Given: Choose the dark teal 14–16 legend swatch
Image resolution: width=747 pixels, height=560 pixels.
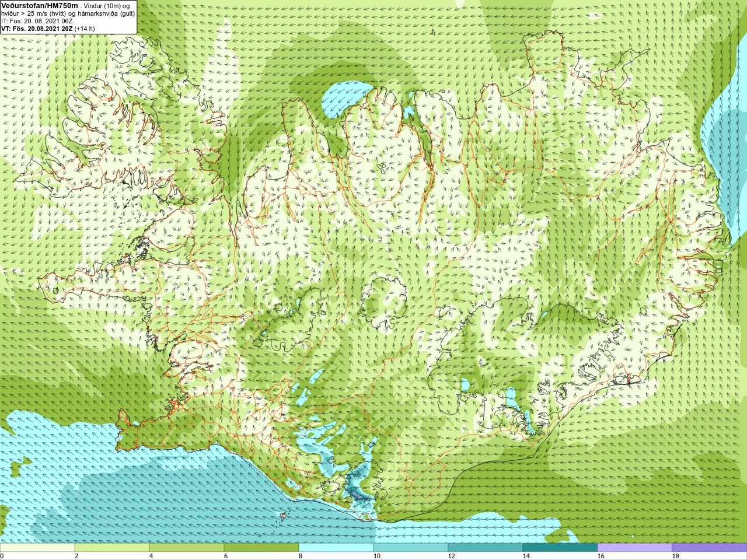Looking at the screenshot, I should coord(560,548).
